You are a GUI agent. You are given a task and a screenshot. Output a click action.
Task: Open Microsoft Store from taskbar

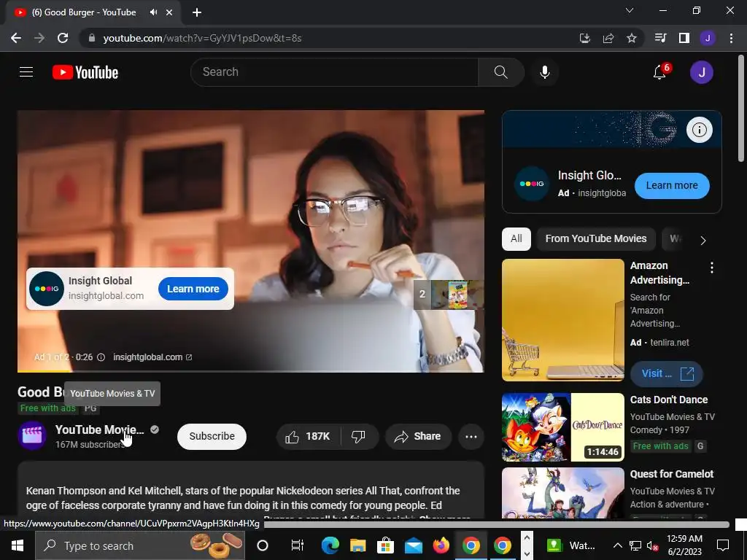coord(385,545)
